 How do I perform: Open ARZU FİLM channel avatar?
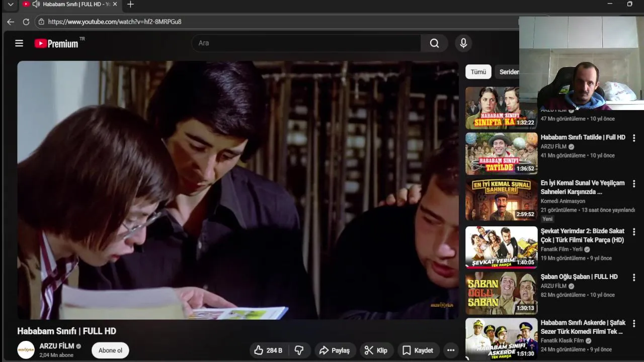26,350
